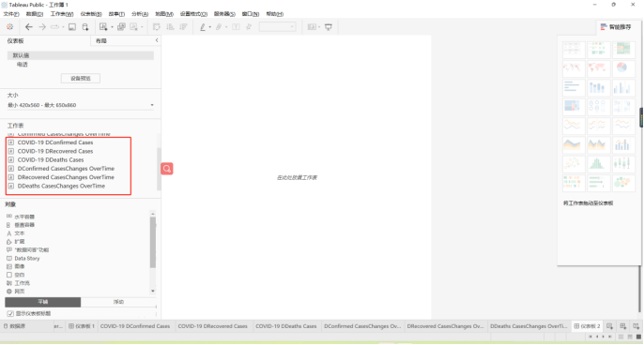Image resolution: width=644 pixels, height=345 pixels.
Task: Select the pie chart in Show Me
Action: [x=622, y=67]
